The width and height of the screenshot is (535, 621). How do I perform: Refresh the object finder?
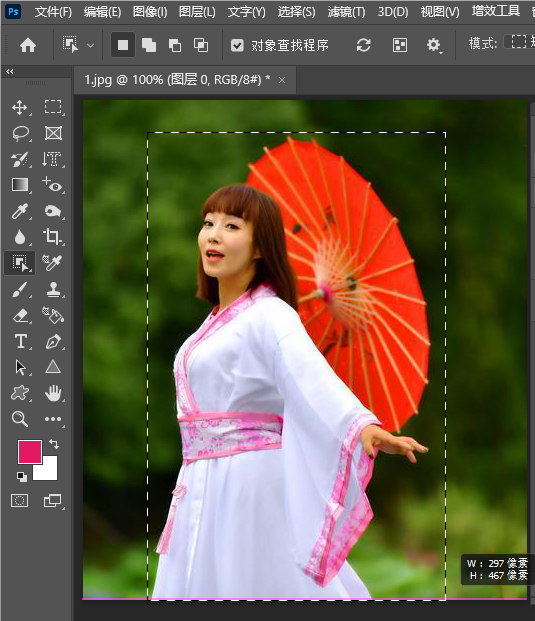(363, 45)
